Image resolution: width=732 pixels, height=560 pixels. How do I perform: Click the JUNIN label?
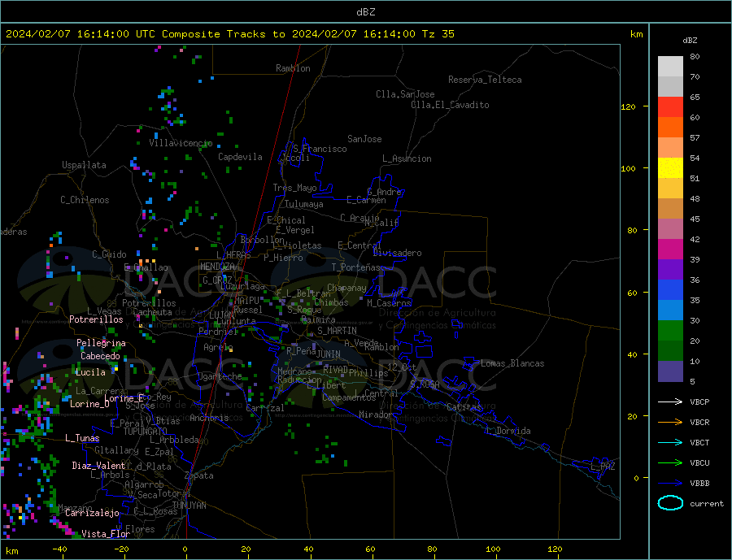click(x=329, y=354)
